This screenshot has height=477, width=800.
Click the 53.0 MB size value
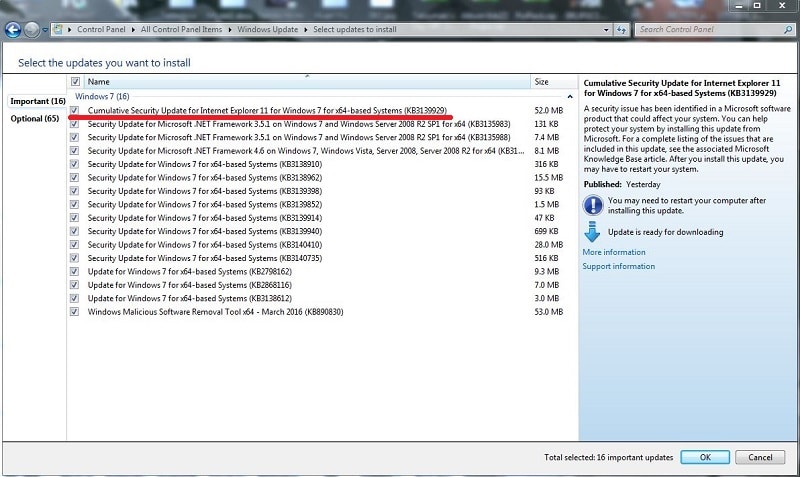click(548, 312)
